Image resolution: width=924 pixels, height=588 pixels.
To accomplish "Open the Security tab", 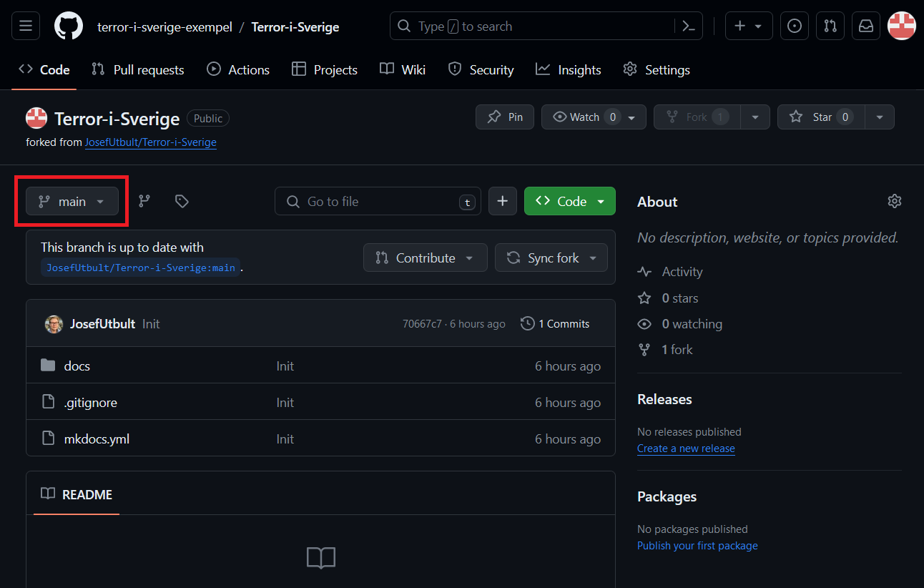I will coord(481,70).
